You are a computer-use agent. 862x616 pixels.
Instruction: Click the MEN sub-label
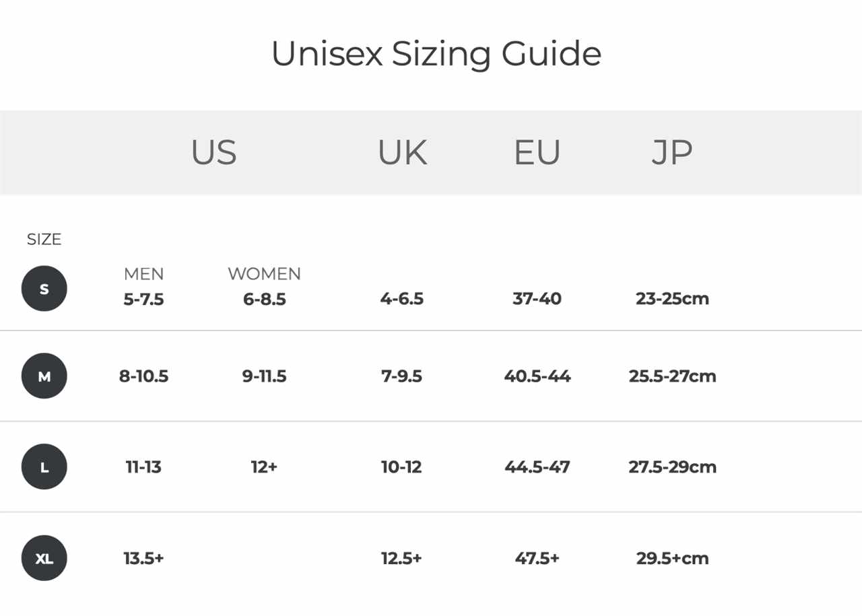[143, 274]
